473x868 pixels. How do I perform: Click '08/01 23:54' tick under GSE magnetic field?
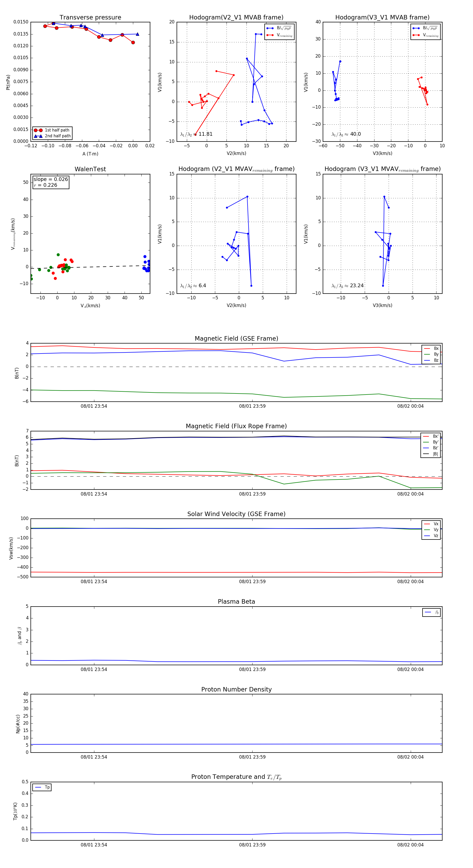click(94, 406)
